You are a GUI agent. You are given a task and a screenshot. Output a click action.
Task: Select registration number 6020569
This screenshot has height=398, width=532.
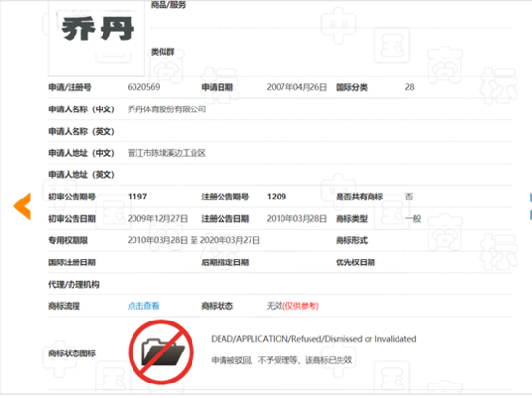pyautogui.click(x=143, y=87)
